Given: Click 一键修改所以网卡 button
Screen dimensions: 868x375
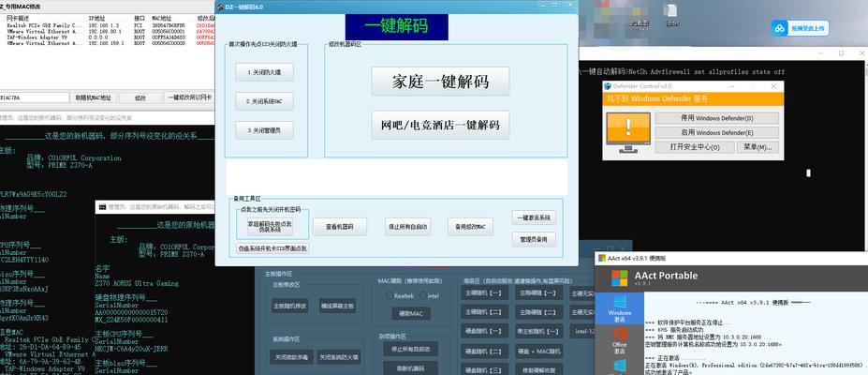Looking at the screenshot, I should click(189, 97).
